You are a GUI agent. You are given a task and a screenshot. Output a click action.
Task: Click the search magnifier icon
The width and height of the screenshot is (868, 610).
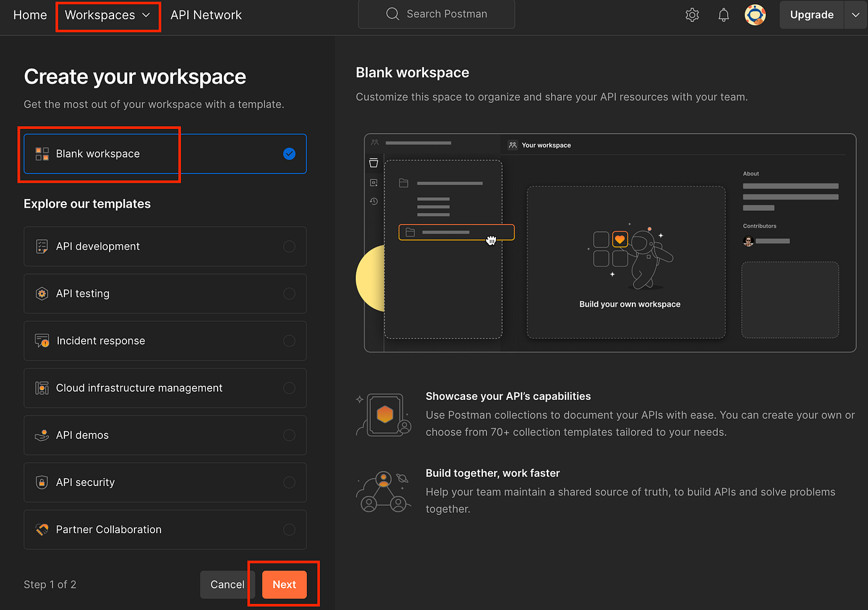(x=392, y=14)
